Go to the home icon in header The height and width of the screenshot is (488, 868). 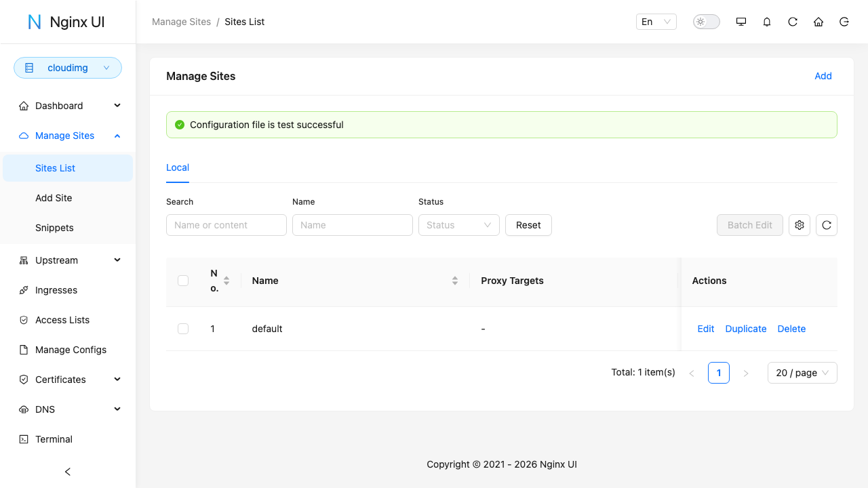point(818,22)
